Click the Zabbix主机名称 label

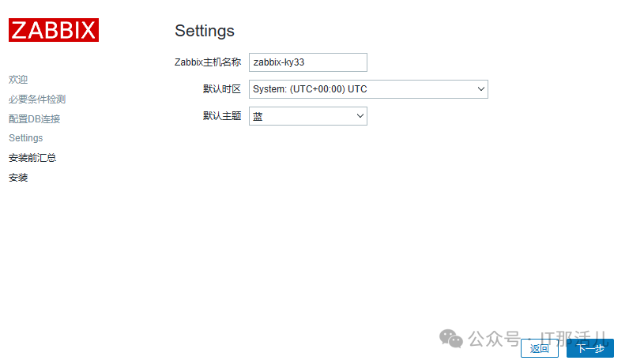[208, 62]
